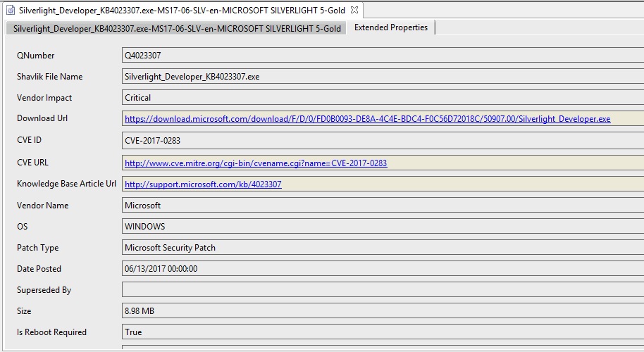The image size is (644, 352).
Task: Click the Is Reboot Required field
Action: [x=383, y=332]
